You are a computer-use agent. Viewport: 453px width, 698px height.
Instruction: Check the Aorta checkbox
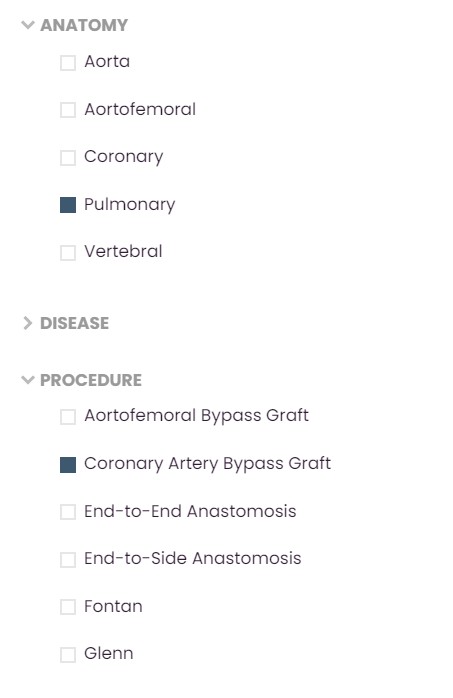pyautogui.click(x=68, y=62)
